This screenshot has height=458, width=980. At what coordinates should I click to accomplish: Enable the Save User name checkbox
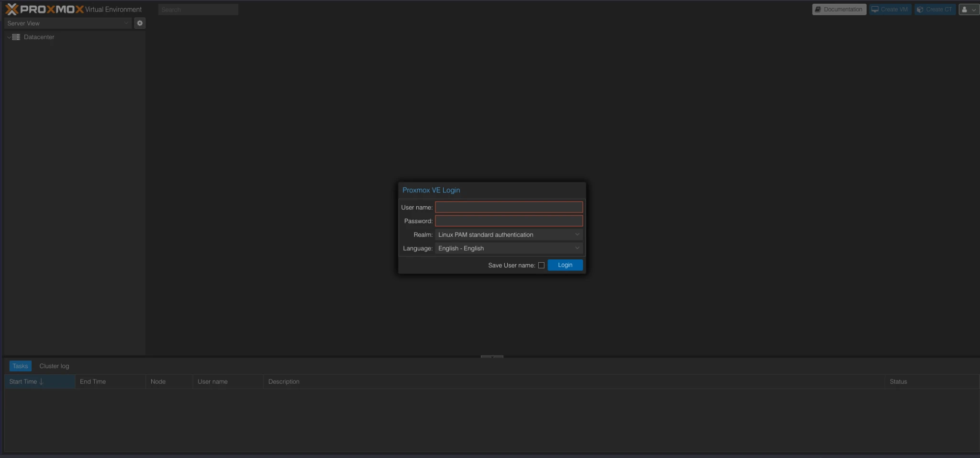[541, 265]
